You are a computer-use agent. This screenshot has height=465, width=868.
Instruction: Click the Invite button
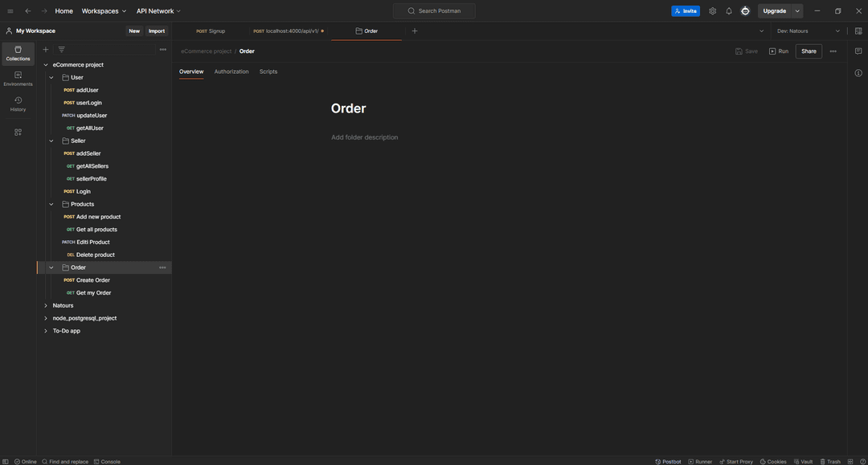686,11
